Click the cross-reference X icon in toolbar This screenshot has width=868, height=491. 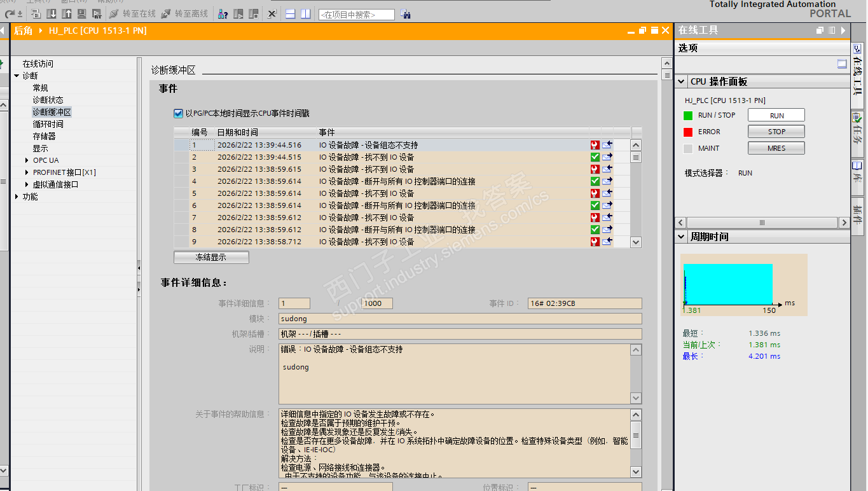click(x=272, y=13)
